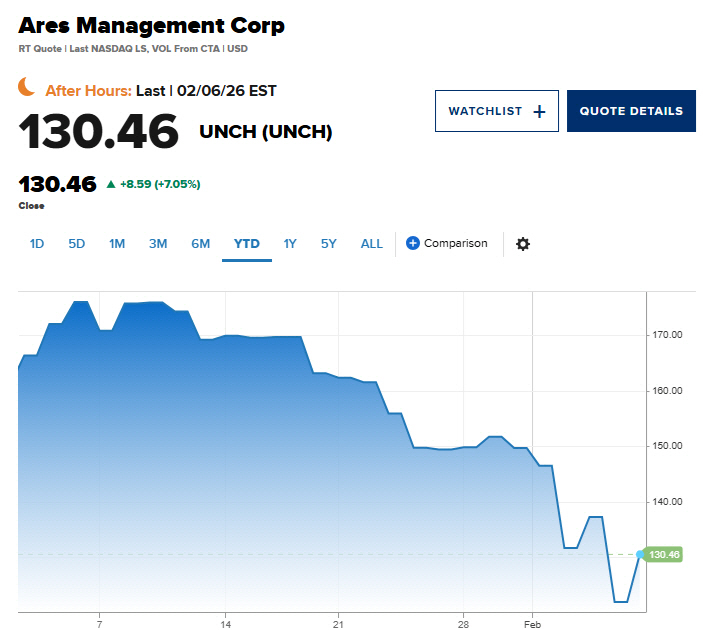
Task: Click the After Hours: label
Action: (x=88, y=91)
